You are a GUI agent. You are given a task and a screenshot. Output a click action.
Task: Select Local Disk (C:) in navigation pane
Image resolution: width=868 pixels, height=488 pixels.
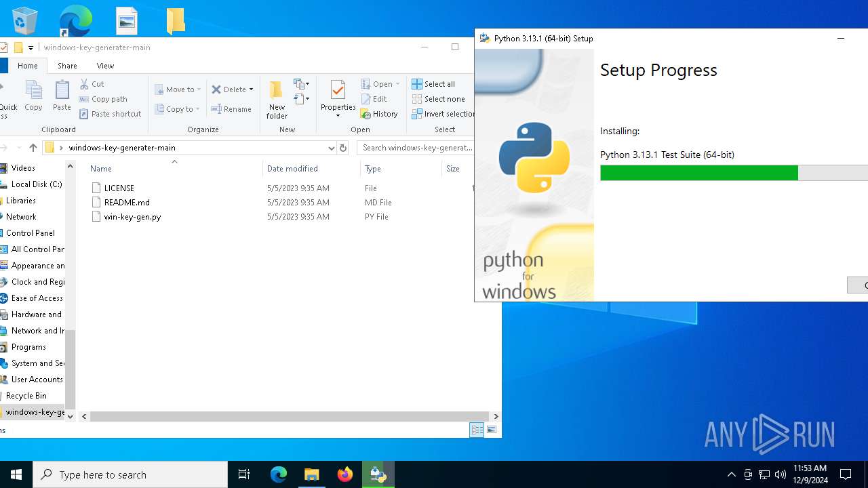[x=32, y=184]
